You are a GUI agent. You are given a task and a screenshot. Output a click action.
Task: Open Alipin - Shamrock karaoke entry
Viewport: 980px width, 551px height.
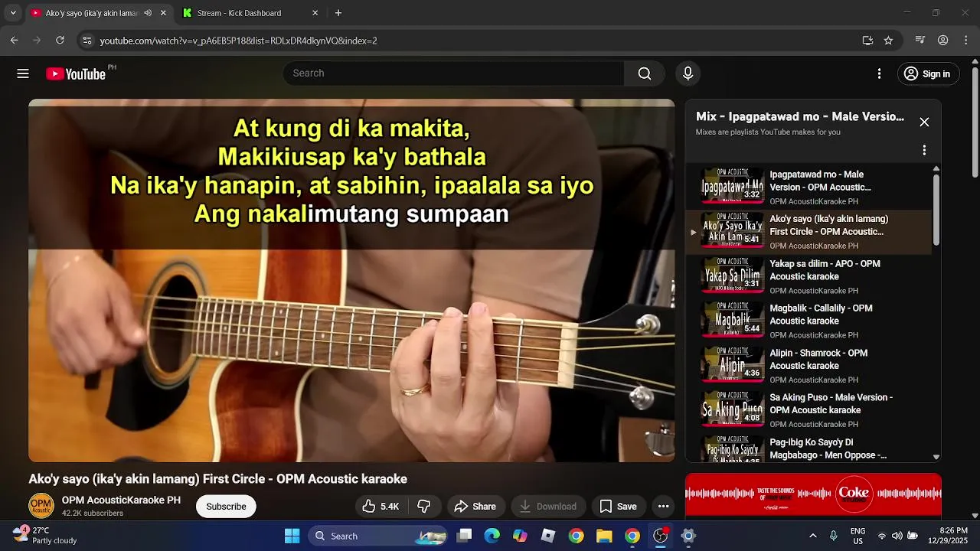coord(808,365)
